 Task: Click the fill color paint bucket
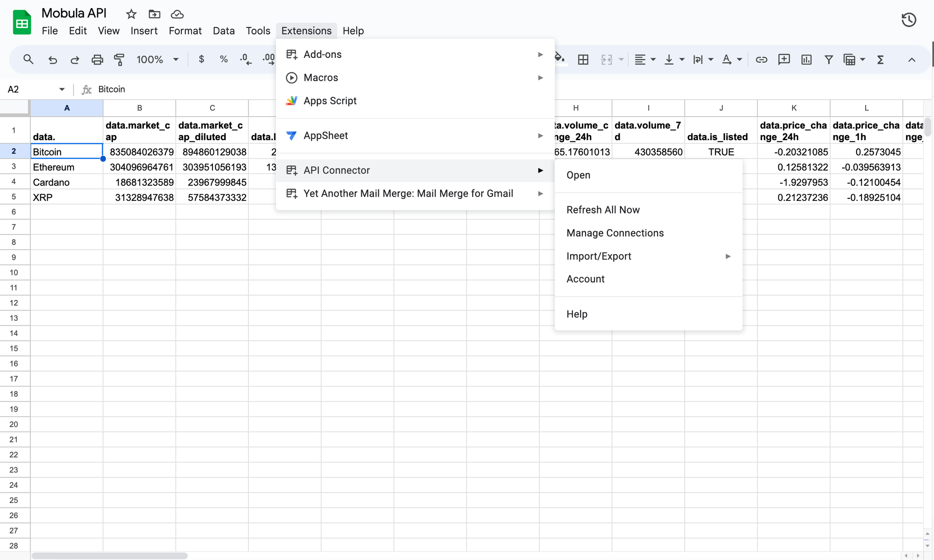[559, 58]
